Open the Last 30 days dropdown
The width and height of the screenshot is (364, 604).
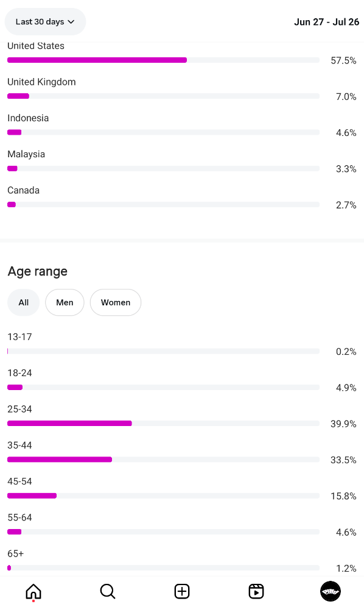click(45, 21)
